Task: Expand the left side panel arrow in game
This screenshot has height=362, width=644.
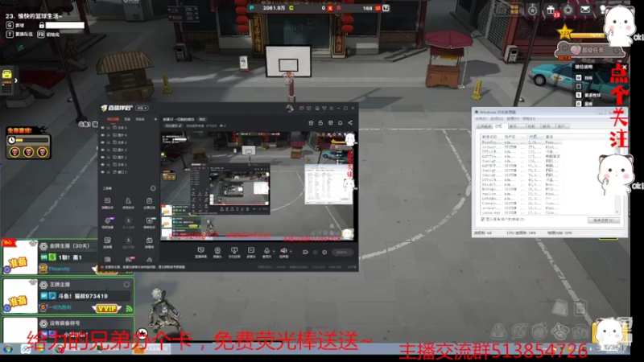Action: pos(16,80)
